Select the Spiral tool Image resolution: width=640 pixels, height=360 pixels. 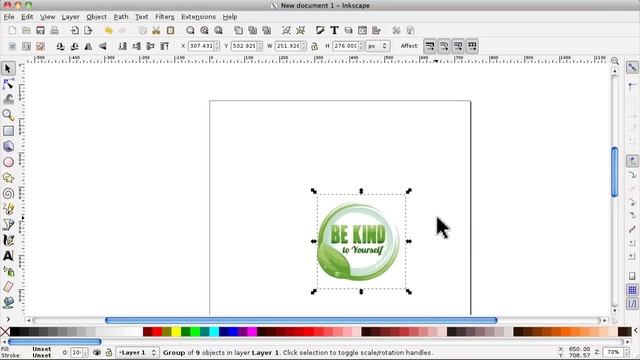8,193
